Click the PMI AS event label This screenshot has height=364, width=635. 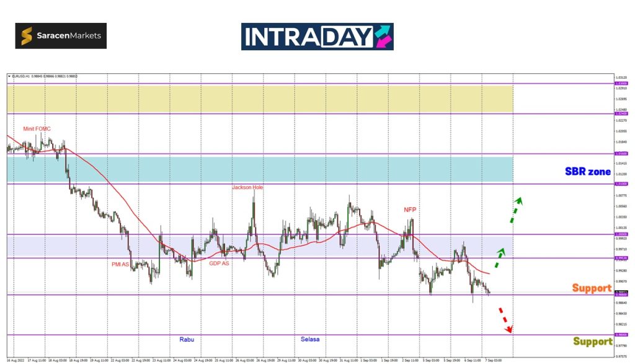point(121,264)
